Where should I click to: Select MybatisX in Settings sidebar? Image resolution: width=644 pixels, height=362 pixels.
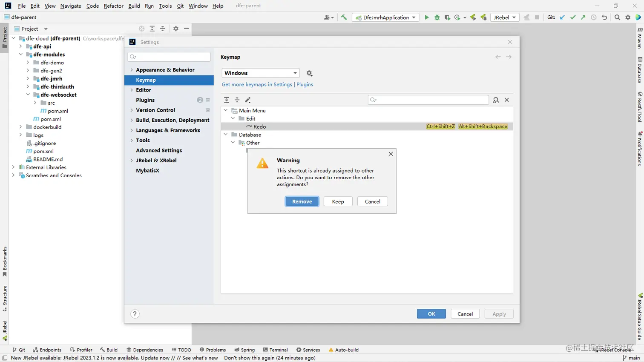point(147,170)
